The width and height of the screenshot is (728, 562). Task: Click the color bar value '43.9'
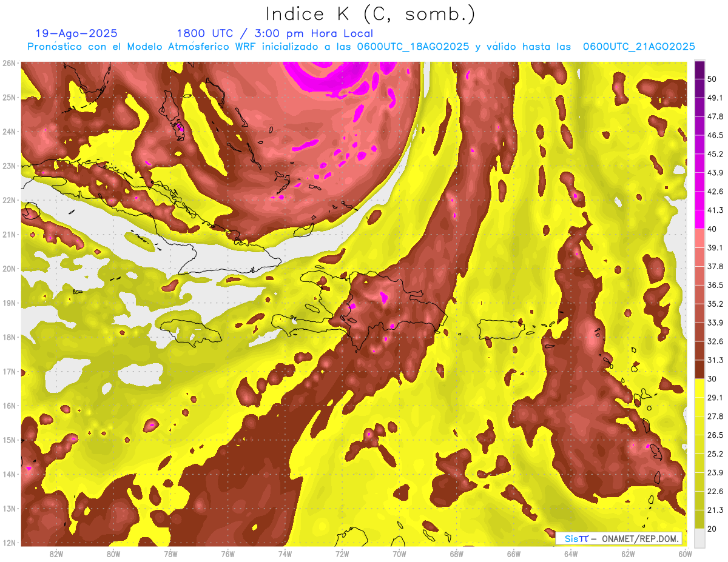click(715, 173)
